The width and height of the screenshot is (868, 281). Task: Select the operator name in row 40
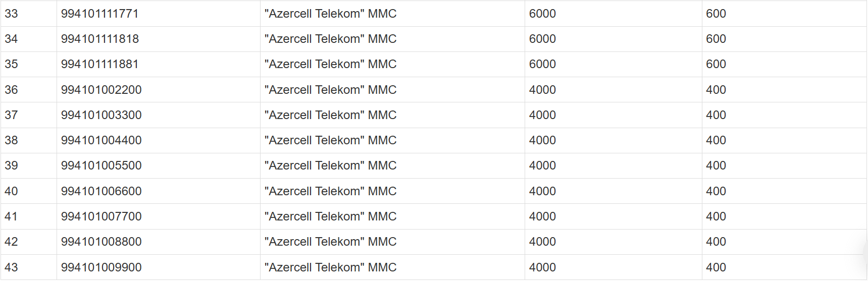tap(330, 191)
